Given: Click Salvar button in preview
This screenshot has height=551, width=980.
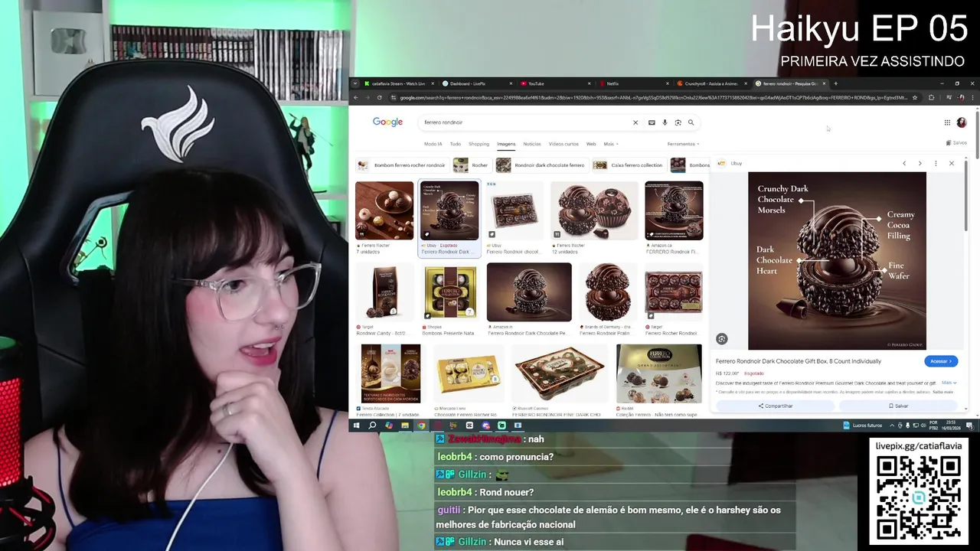Looking at the screenshot, I should [898, 406].
